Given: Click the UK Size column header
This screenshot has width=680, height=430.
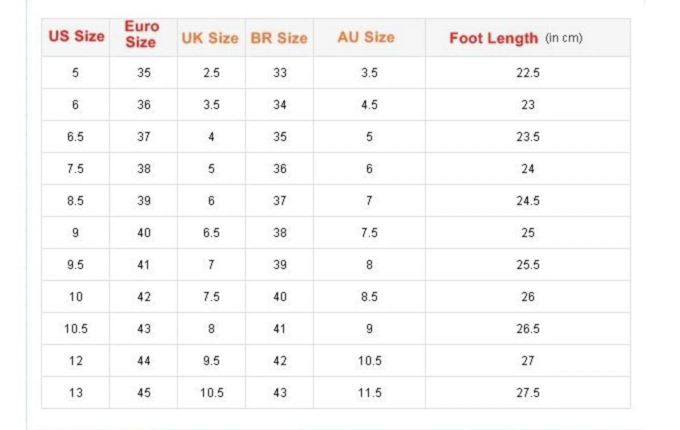Looking at the screenshot, I should pyautogui.click(x=210, y=38).
